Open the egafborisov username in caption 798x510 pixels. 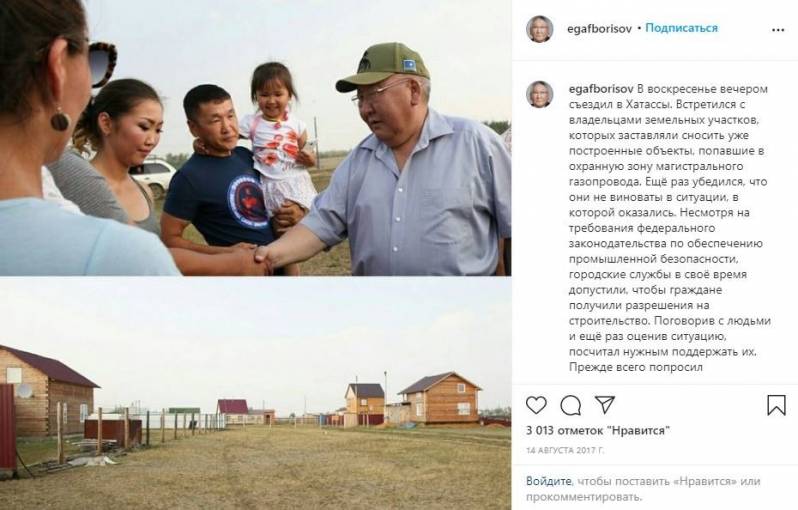601,89
